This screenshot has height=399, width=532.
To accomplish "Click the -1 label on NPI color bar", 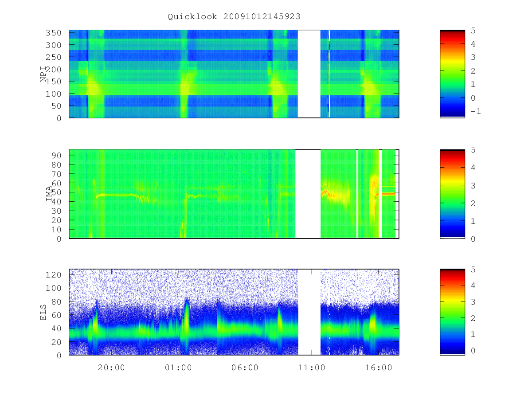I will [x=475, y=111].
